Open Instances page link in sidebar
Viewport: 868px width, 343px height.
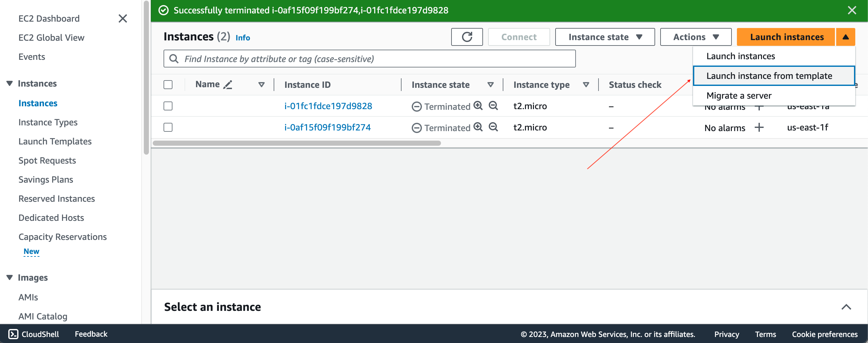pyautogui.click(x=38, y=103)
